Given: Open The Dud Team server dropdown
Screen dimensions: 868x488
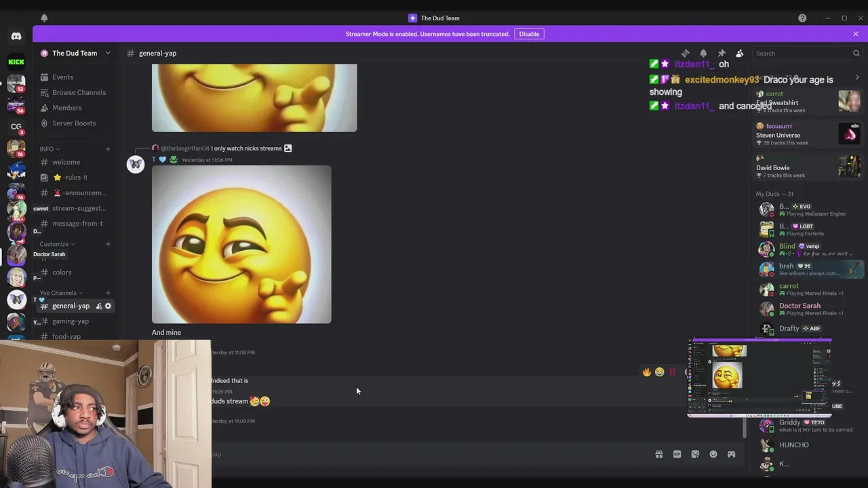Looking at the screenshot, I should [75, 53].
